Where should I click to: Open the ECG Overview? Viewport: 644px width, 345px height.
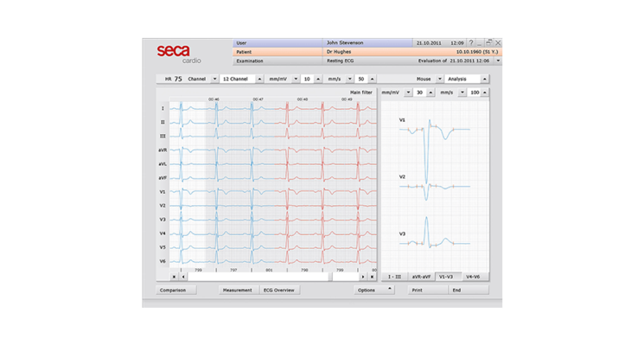[279, 290]
